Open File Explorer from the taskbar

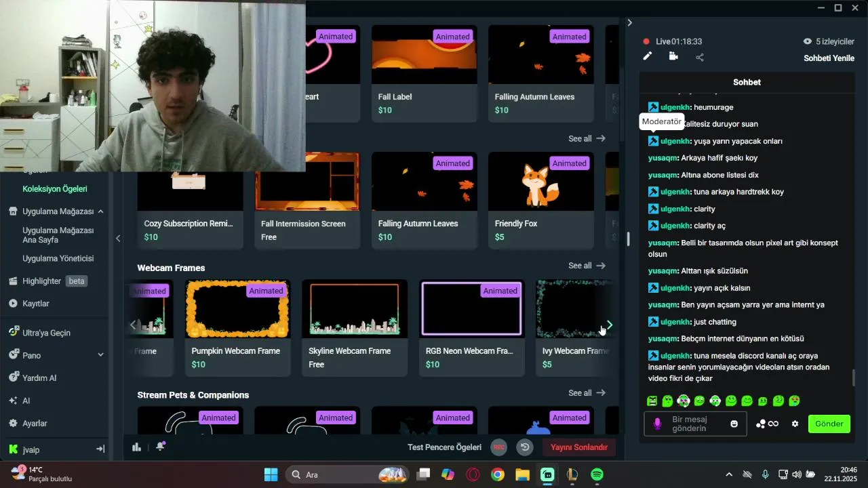(522, 474)
